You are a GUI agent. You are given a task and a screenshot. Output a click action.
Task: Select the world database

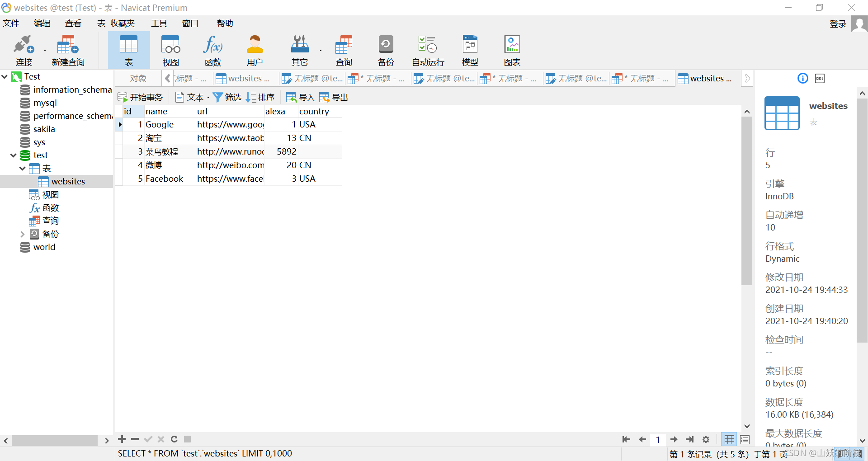[38, 247]
